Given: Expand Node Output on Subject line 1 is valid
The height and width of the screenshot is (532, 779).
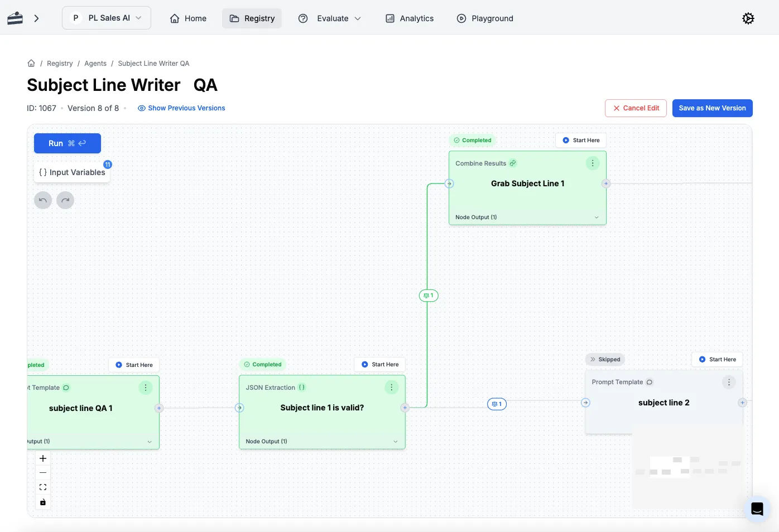Looking at the screenshot, I should point(395,442).
